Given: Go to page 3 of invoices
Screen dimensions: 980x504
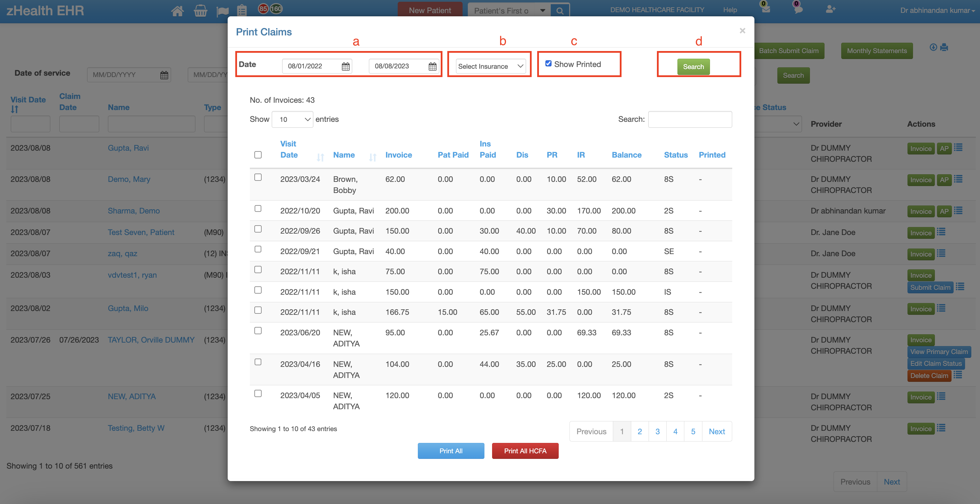Looking at the screenshot, I should click(657, 431).
